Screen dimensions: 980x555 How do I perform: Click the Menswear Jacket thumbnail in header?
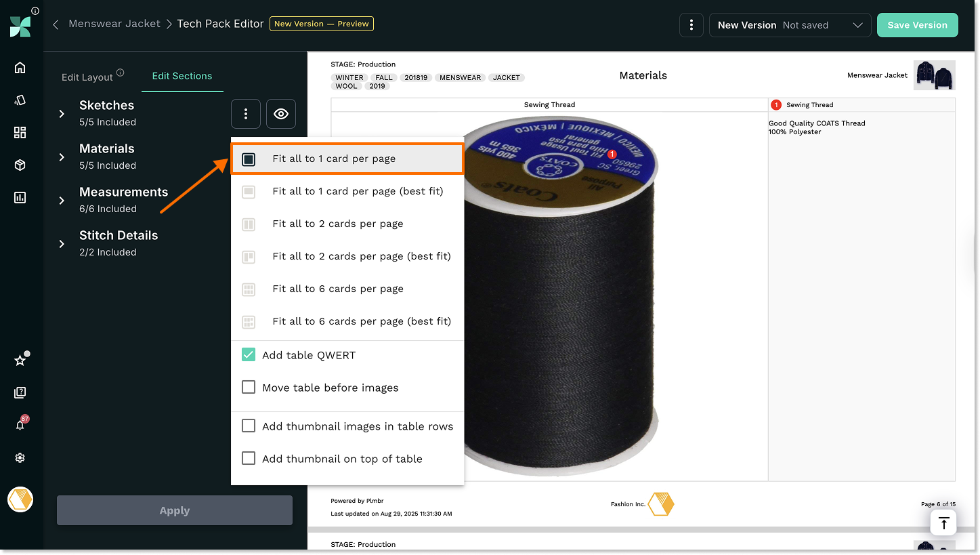(x=934, y=75)
